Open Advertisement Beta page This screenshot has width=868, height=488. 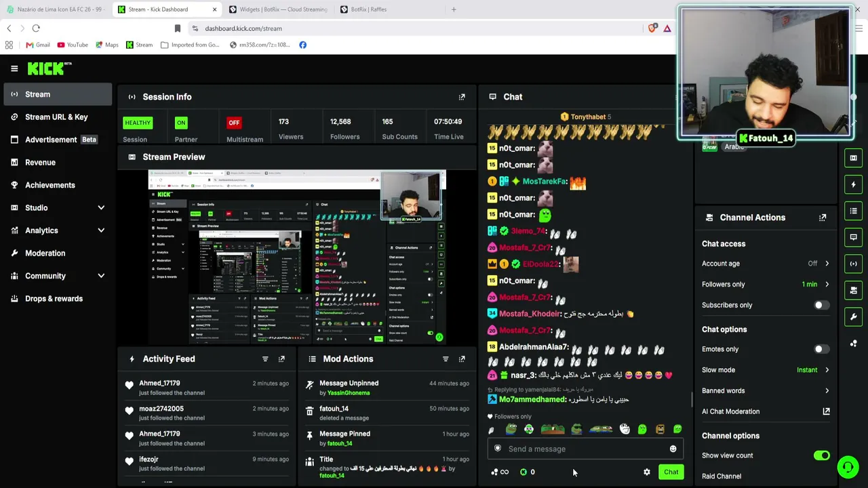(x=58, y=140)
